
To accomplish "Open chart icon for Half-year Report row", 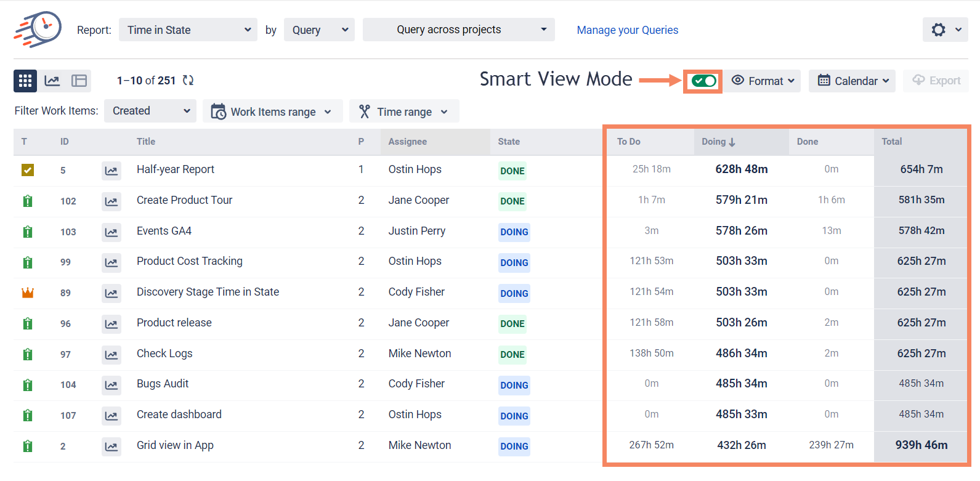I will click(x=111, y=171).
